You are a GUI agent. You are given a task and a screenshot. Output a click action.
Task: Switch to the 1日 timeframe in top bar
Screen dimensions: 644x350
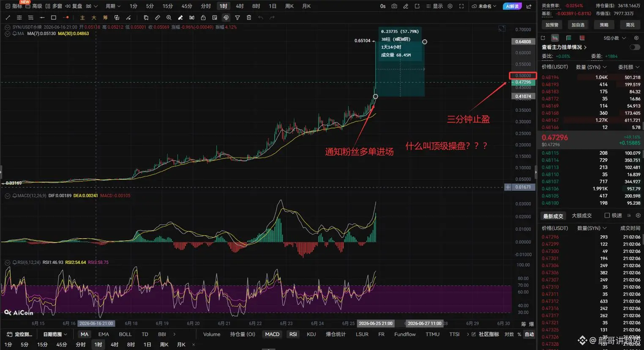tap(273, 6)
